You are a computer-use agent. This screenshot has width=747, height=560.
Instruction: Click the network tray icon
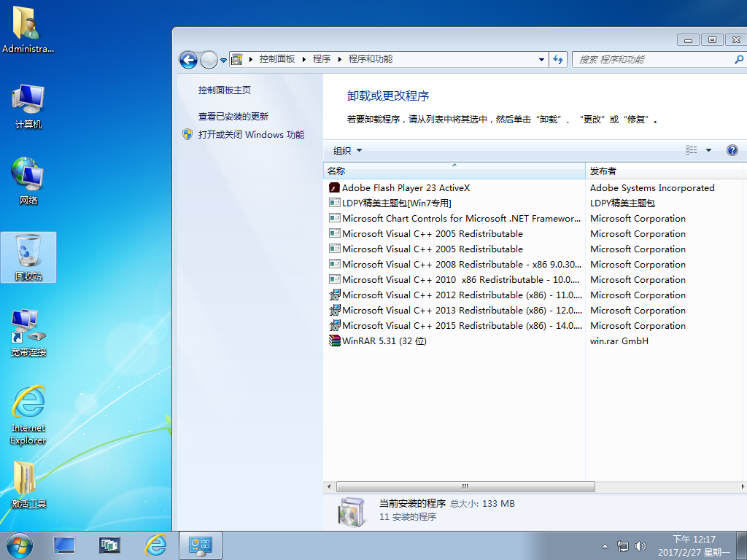(x=622, y=546)
